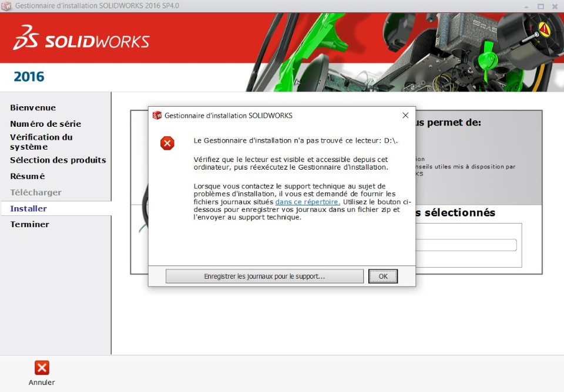Select Vérification du système step

41,142
